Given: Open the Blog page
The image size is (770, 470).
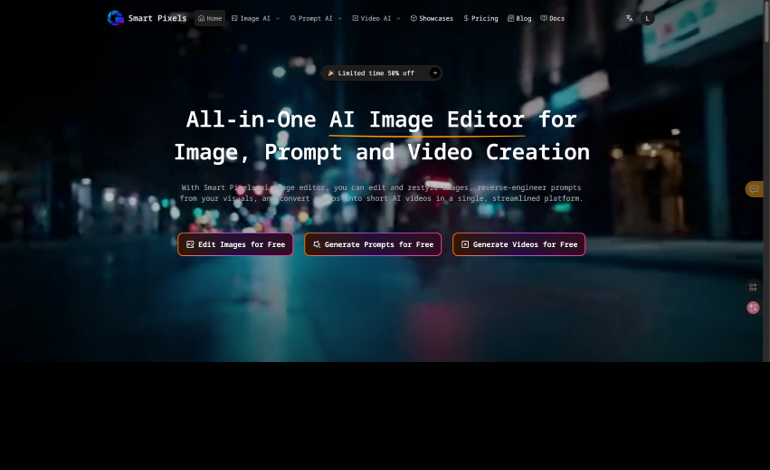Looking at the screenshot, I should (x=520, y=18).
